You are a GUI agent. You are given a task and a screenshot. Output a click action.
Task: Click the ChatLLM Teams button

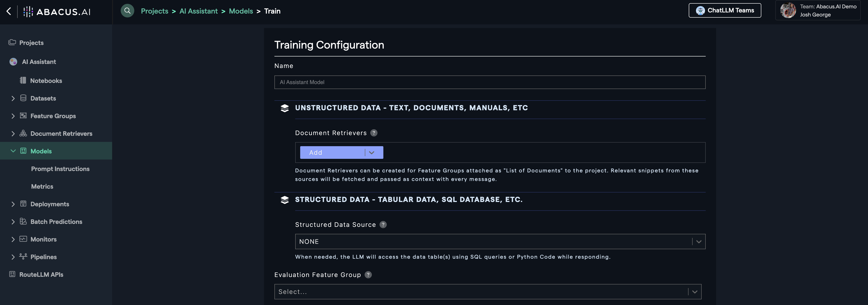tap(724, 10)
